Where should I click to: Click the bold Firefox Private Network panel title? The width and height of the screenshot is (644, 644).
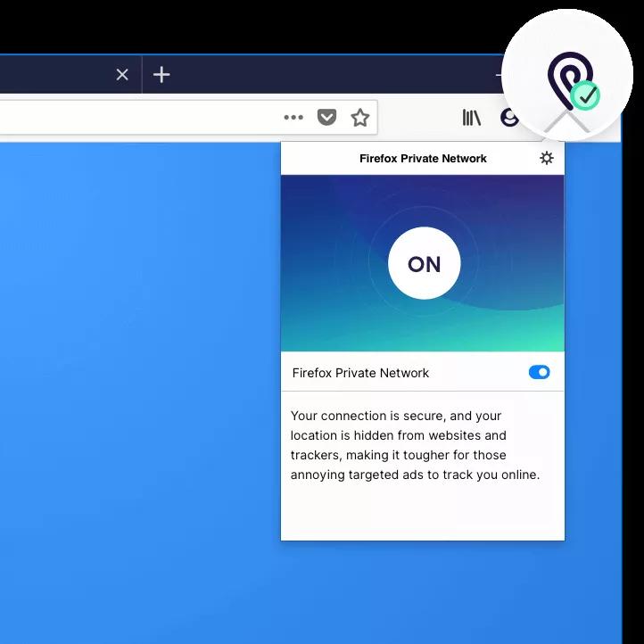coord(423,159)
